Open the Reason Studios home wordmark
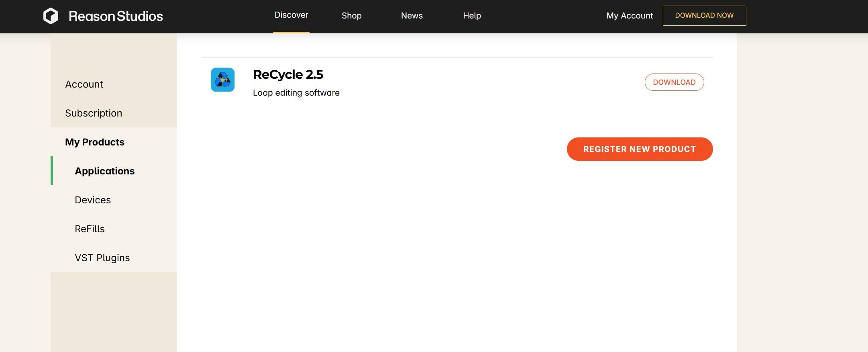This screenshot has height=352, width=868. [x=116, y=16]
